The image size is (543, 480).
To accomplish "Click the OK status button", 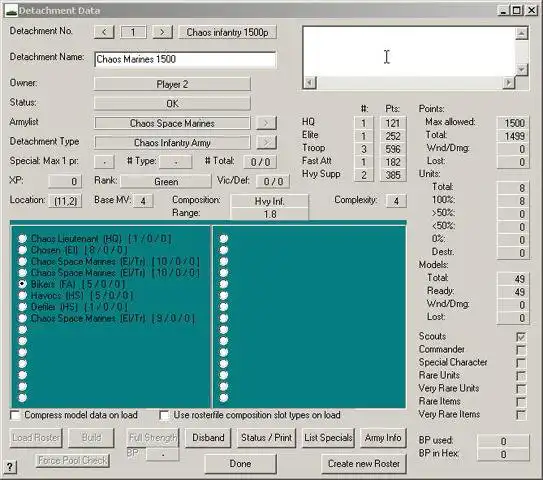I will [172, 104].
